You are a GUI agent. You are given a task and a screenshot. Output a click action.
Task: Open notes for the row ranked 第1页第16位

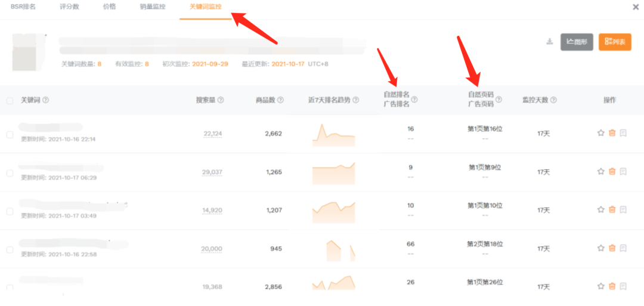point(623,132)
